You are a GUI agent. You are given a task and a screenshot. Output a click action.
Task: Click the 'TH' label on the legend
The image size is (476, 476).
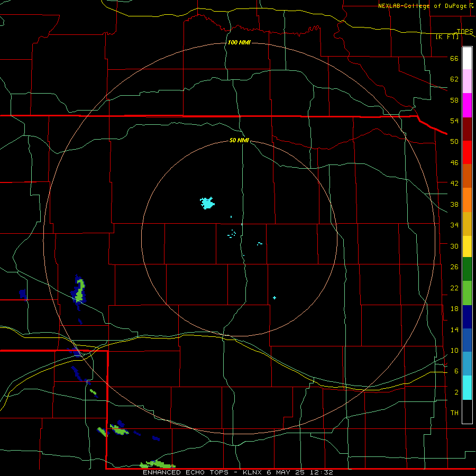click(x=454, y=413)
